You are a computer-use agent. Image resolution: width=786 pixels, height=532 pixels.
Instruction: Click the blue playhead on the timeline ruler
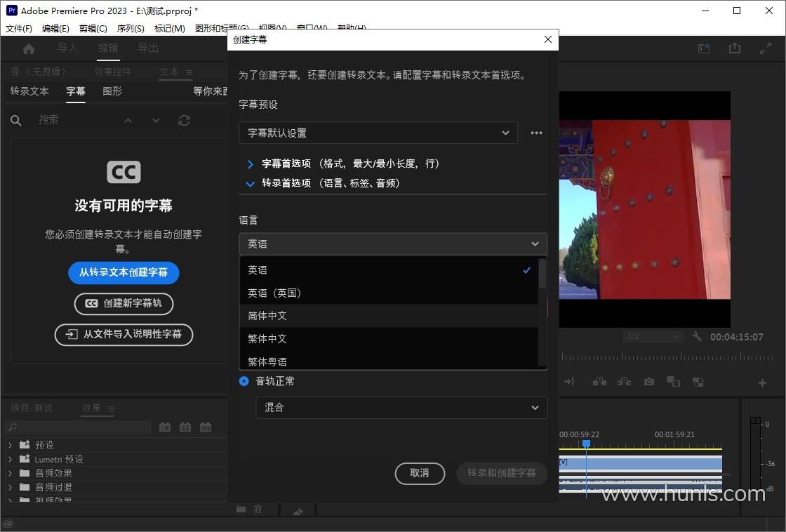(586, 444)
